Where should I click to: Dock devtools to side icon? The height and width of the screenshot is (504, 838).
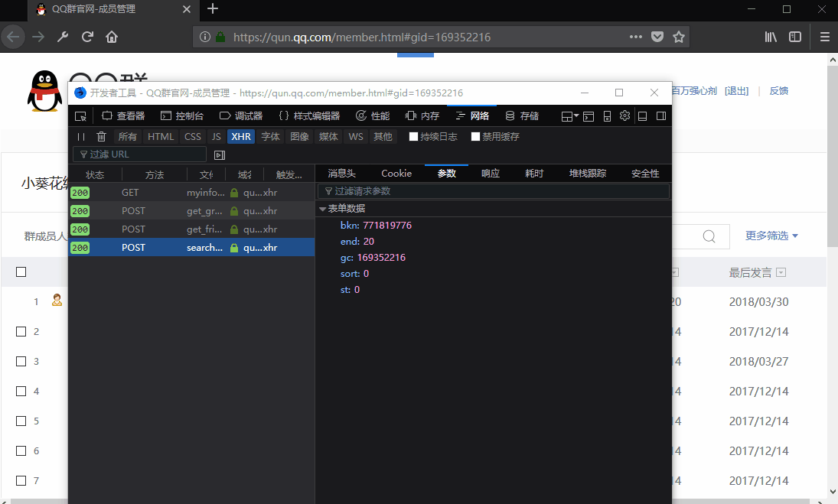661,115
